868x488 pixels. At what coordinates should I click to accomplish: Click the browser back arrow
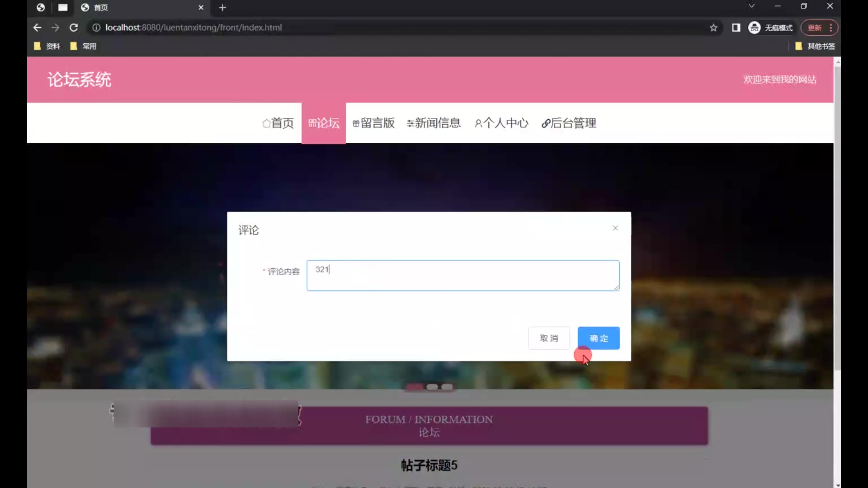click(37, 28)
